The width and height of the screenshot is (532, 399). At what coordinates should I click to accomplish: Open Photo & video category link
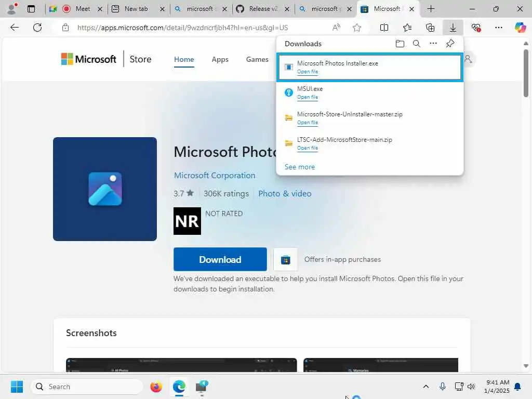click(285, 193)
